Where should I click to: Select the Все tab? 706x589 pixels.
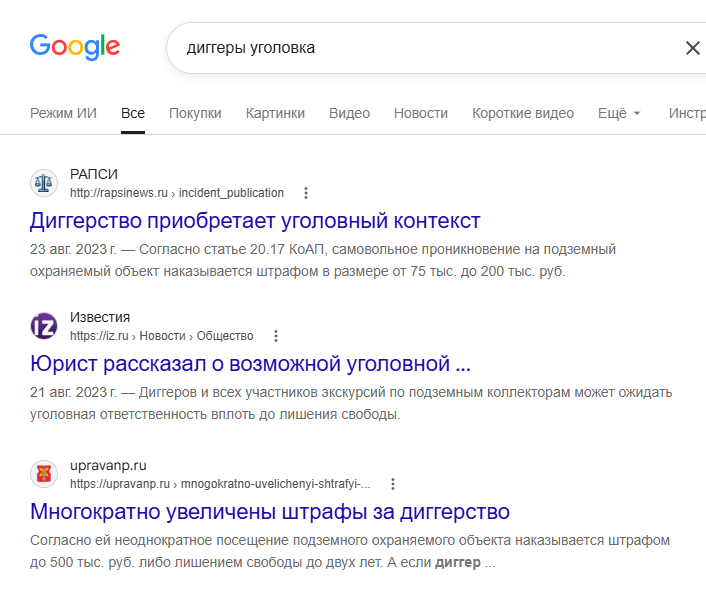point(133,113)
